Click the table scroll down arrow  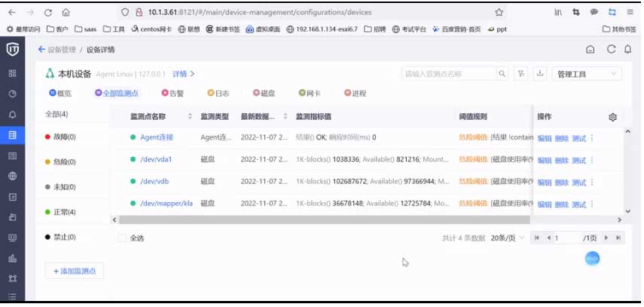click(x=627, y=210)
